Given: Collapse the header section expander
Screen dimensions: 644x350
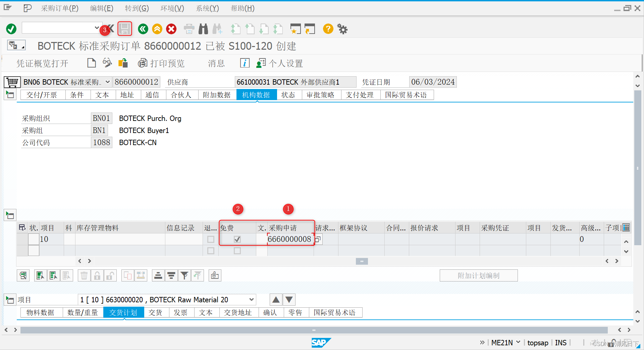Looking at the screenshot, I should click(x=10, y=95).
